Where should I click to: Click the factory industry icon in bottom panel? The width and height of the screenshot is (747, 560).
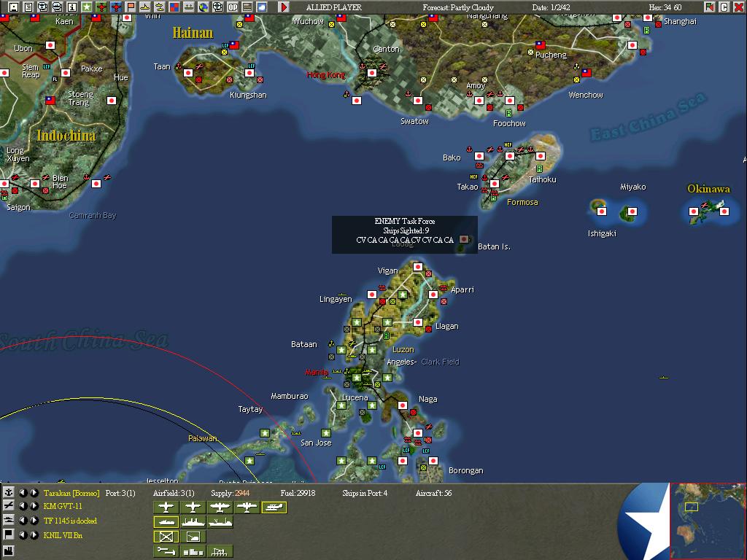click(x=8, y=552)
